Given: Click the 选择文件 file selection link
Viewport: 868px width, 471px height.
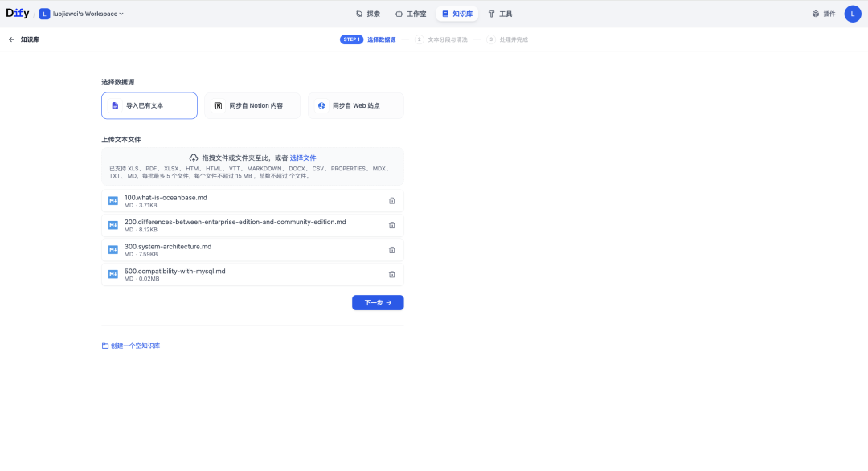Looking at the screenshot, I should [303, 157].
